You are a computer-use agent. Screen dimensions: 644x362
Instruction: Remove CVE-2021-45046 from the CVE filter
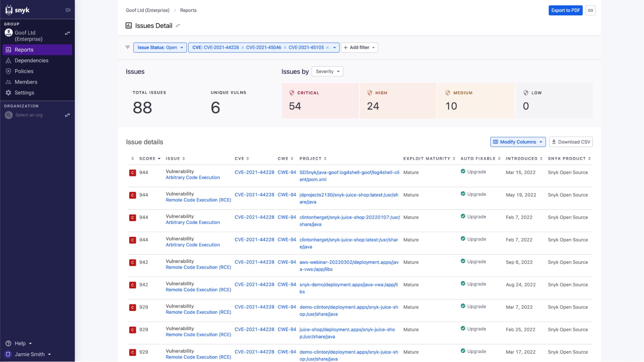pyautogui.click(x=285, y=48)
